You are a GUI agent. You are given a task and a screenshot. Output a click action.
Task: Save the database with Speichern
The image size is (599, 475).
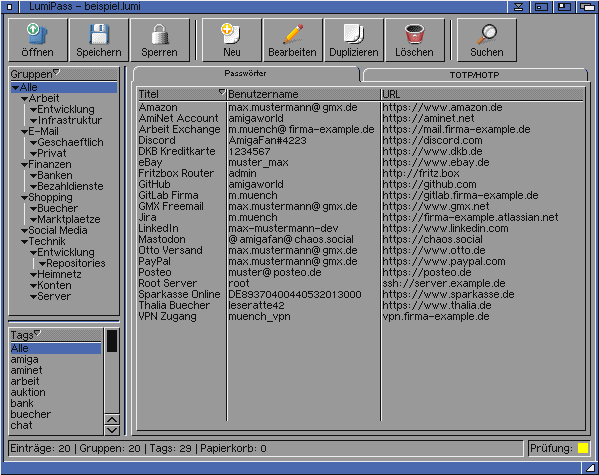pyautogui.click(x=99, y=40)
